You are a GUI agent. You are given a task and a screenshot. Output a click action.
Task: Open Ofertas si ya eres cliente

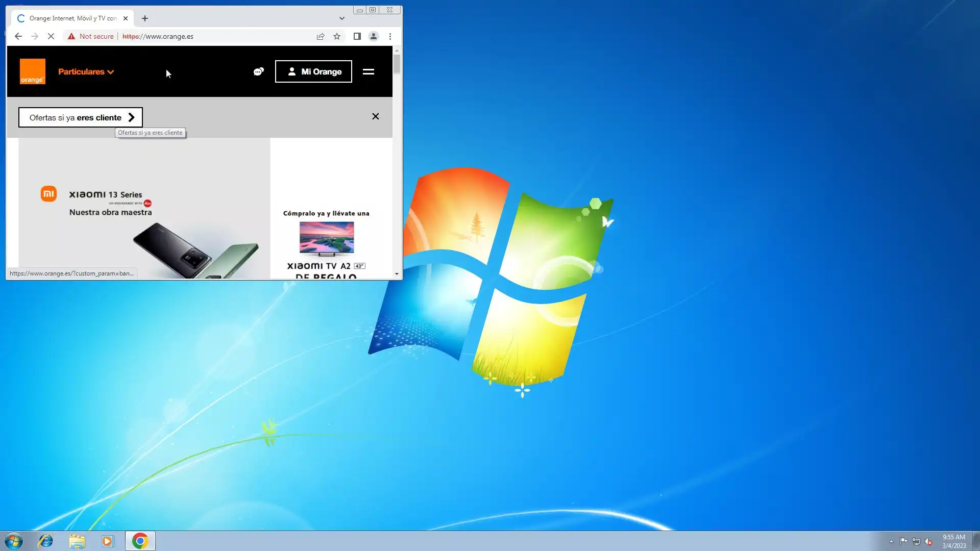tap(81, 117)
